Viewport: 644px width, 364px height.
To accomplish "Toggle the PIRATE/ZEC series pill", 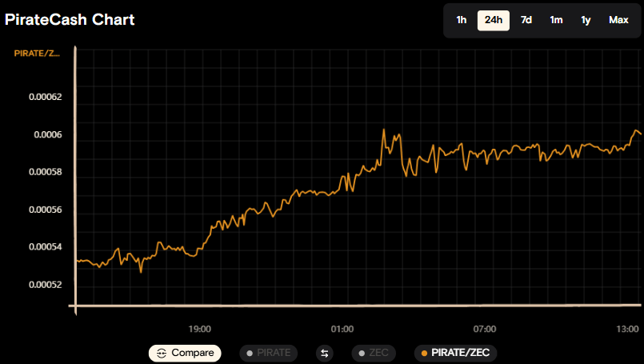I will click(455, 353).
